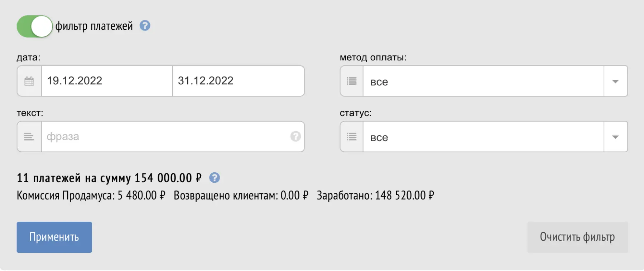This screenshot has width=644, height=271.
Task: Click the статус dropdown arrow
Action: [615, 137]
